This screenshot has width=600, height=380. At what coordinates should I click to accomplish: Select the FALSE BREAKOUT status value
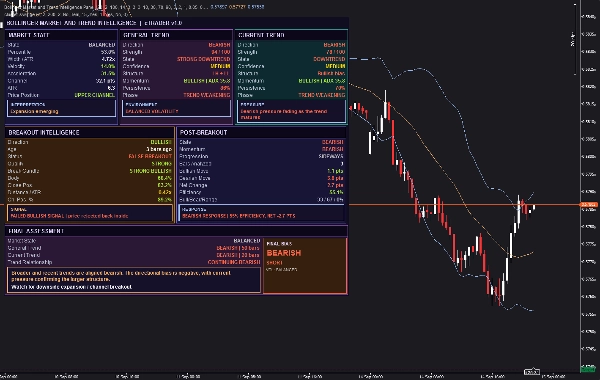tap(150, 156)
